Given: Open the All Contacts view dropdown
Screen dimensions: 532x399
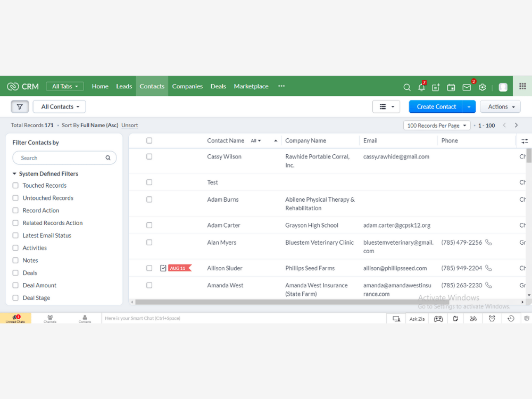Looking at the screenshot, I should point(60,107).
